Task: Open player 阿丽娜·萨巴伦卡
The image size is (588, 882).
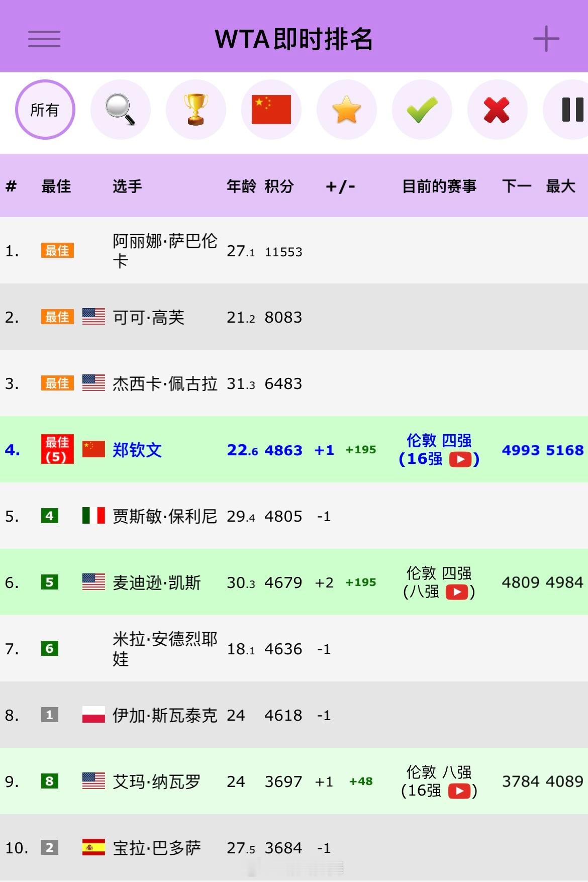Action: coord(165,250)
